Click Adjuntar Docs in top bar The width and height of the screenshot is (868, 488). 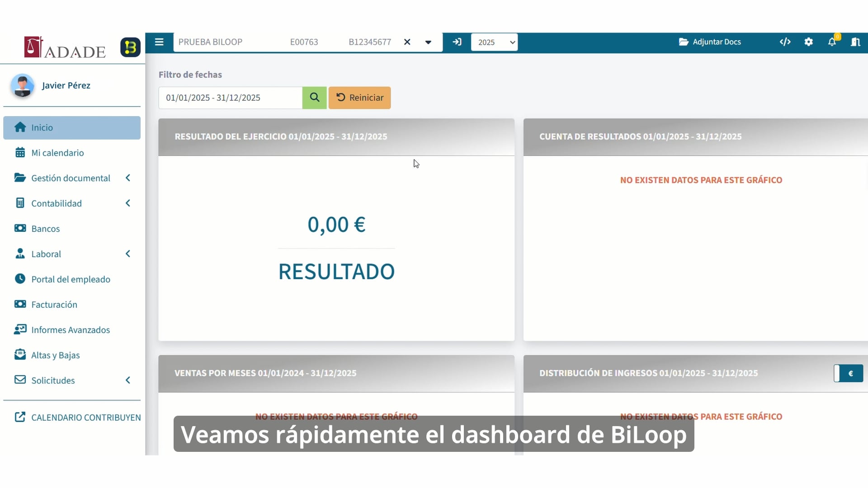coord(710,42)
